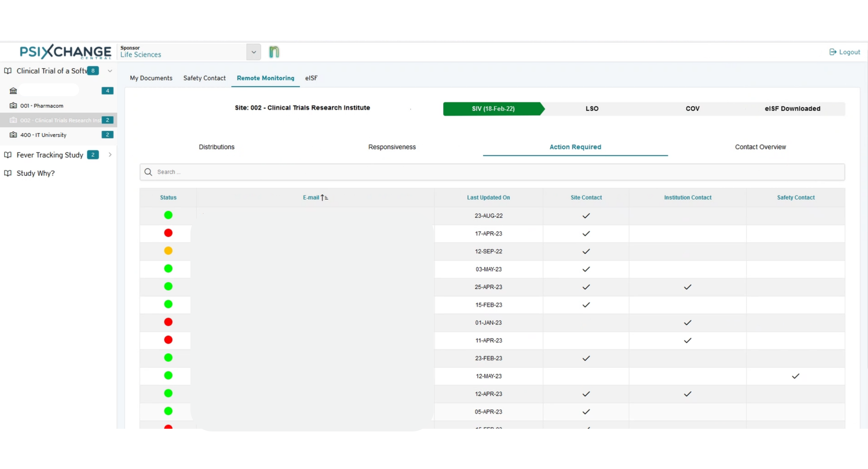Sort by the Site Contact column header
The image size is (868, 469).
586,198
